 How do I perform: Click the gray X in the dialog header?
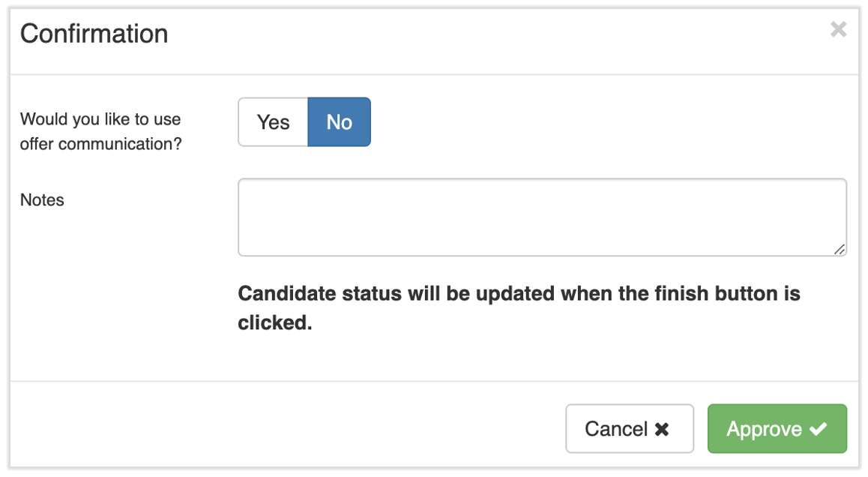(838, 30)
